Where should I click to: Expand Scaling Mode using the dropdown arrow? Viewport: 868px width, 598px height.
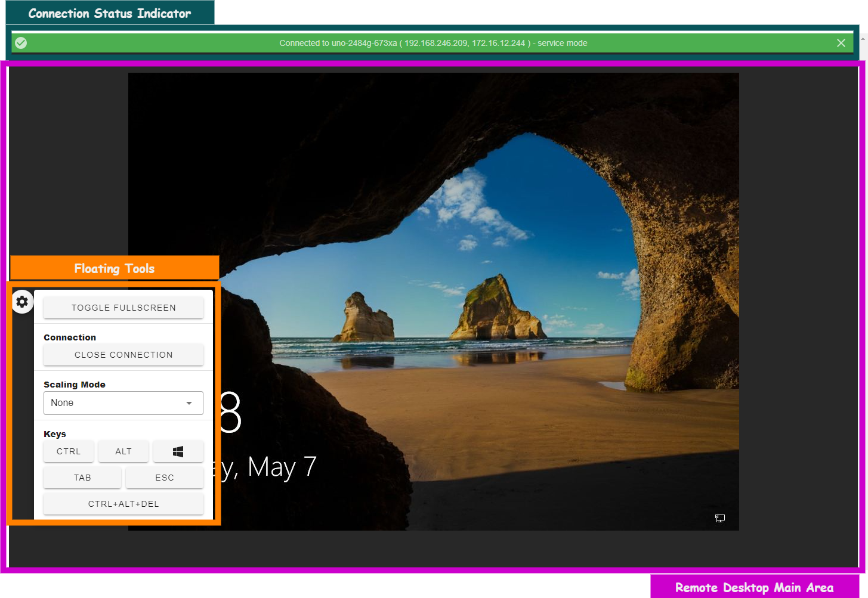(x=189, y=403)
